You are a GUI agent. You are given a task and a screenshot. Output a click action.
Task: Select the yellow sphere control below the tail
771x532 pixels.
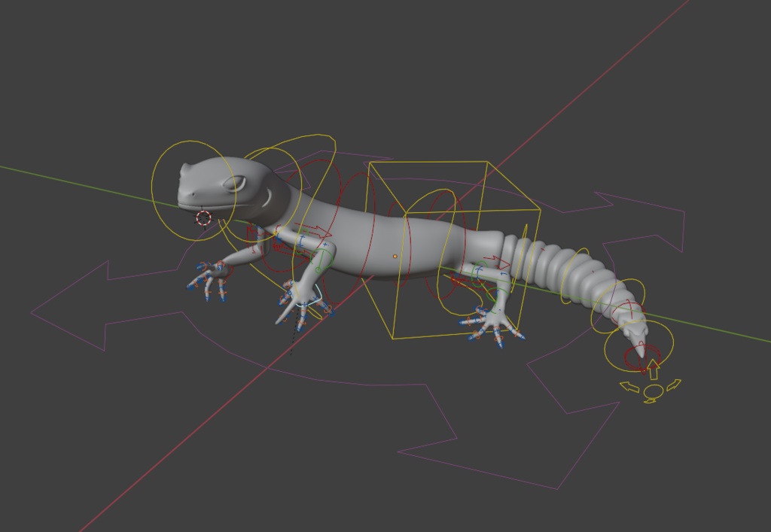coord(653,391)
